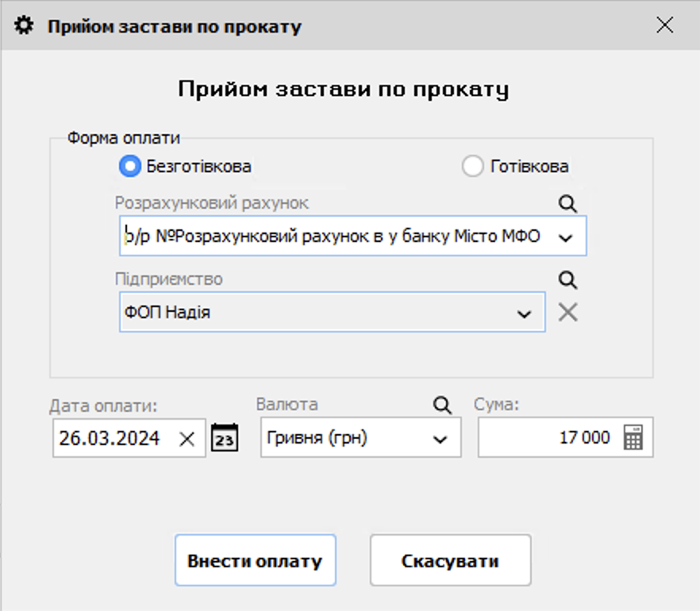Open search for Розрахунковий рахунок via magnifier icon

pos(567,203)
